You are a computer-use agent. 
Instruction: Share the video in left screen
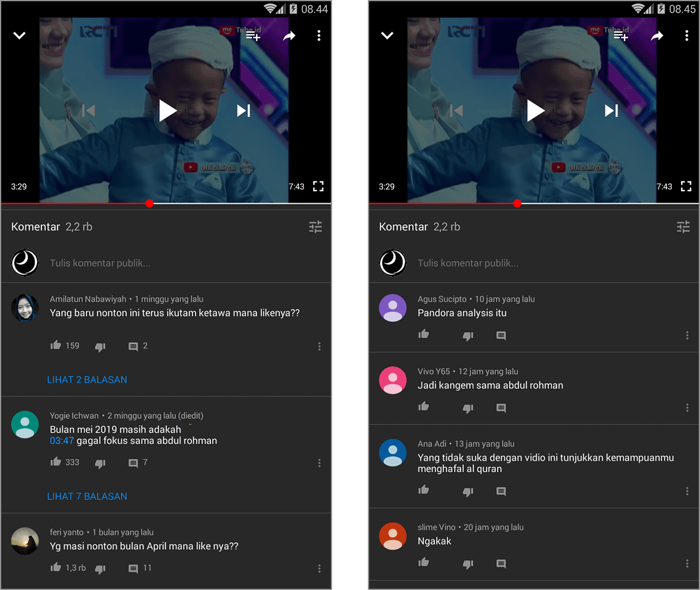tap(289, 36)
